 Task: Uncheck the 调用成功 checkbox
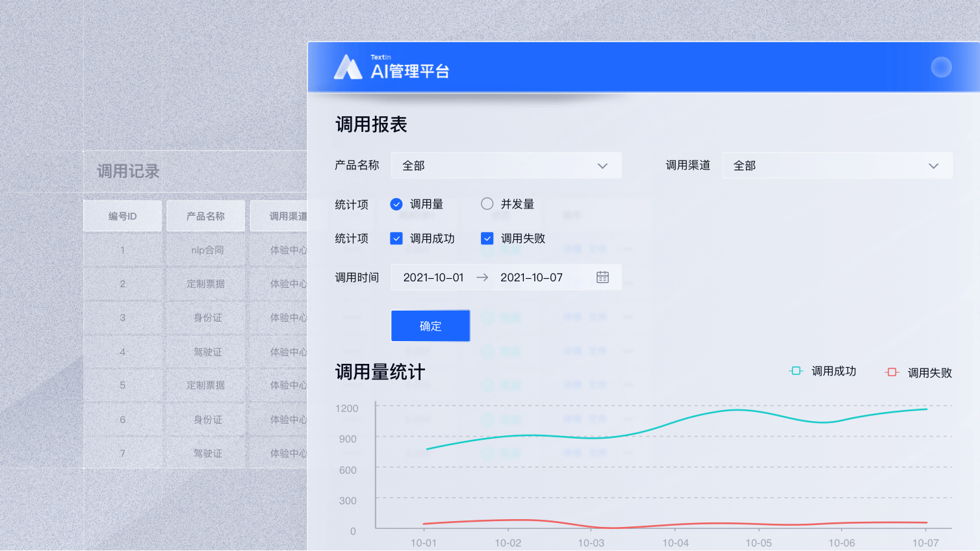pos(396,238)
